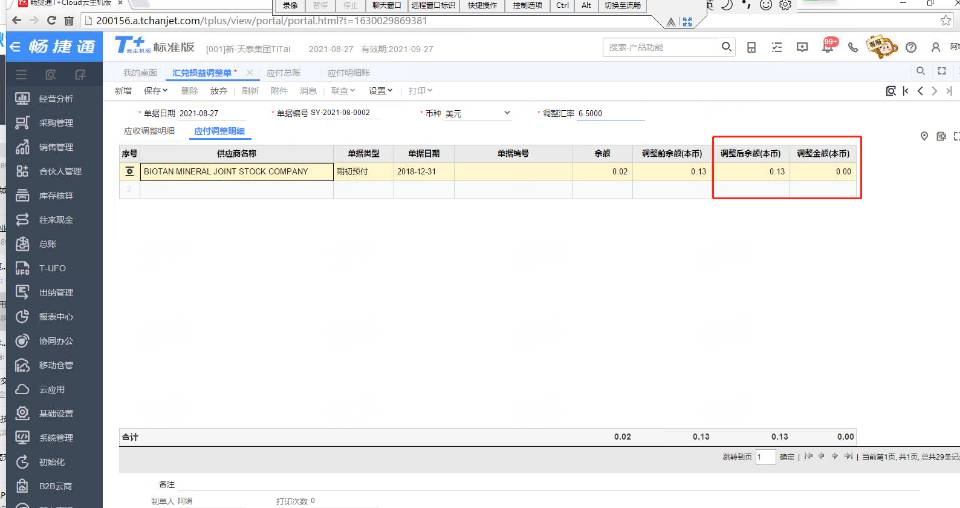Switch to 应付总账 tab

pyautogui.click(x=283, y=73)
